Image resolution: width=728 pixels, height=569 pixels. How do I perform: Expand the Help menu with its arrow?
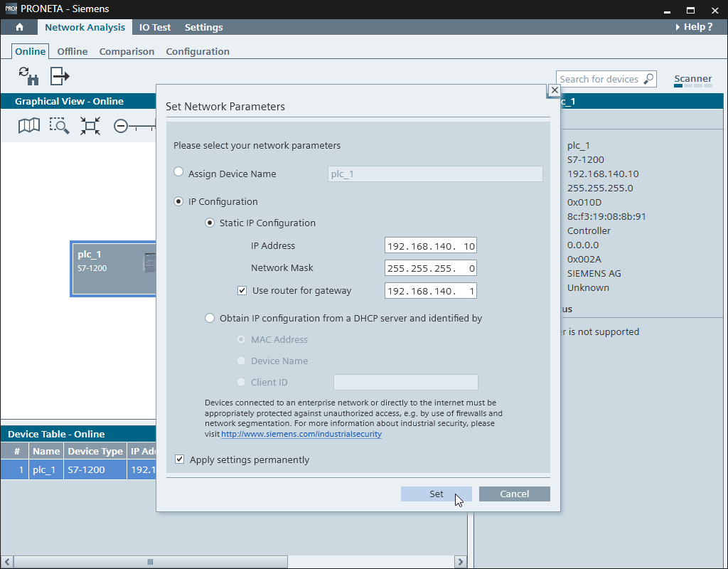[x=676, y=26]
